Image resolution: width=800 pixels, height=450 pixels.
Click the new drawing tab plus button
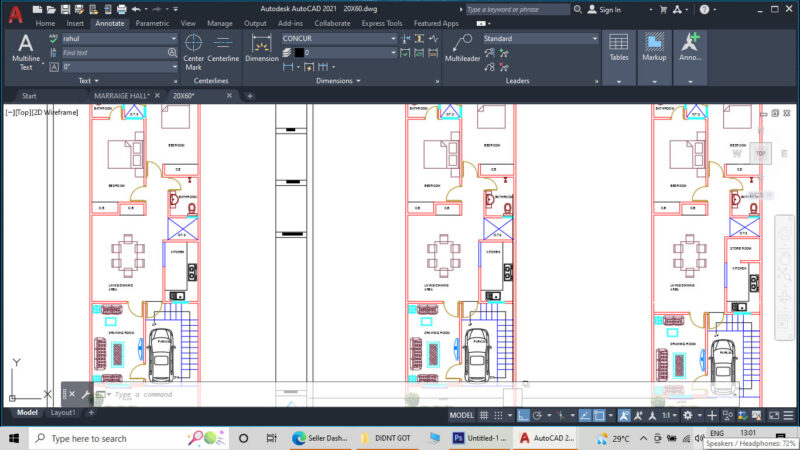coord(250,95)
